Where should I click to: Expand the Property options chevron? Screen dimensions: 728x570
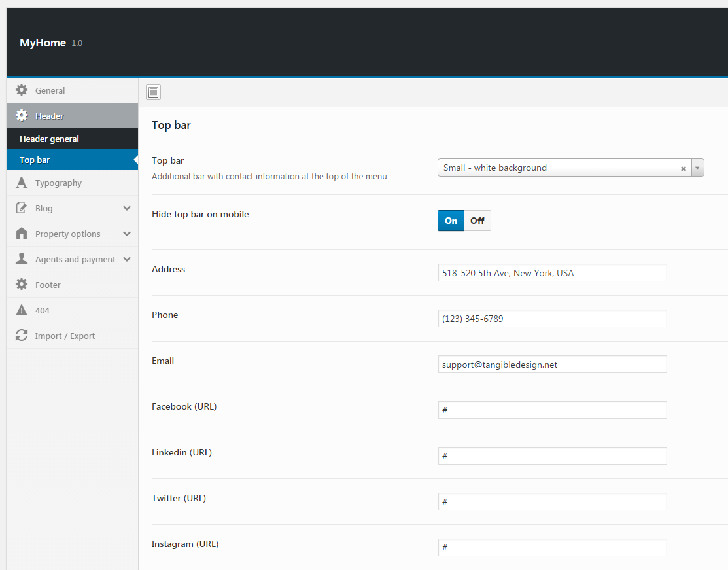click(127, 234)
